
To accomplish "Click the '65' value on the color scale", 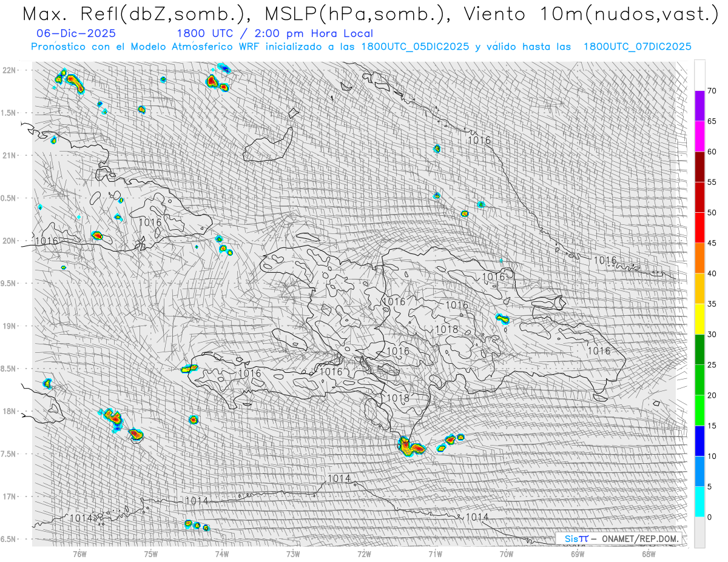I will [712, 121].
